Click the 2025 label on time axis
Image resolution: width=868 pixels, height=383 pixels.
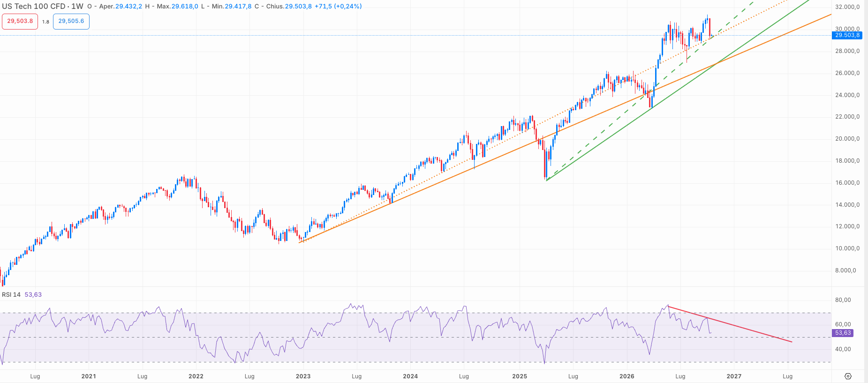(520, 376)
